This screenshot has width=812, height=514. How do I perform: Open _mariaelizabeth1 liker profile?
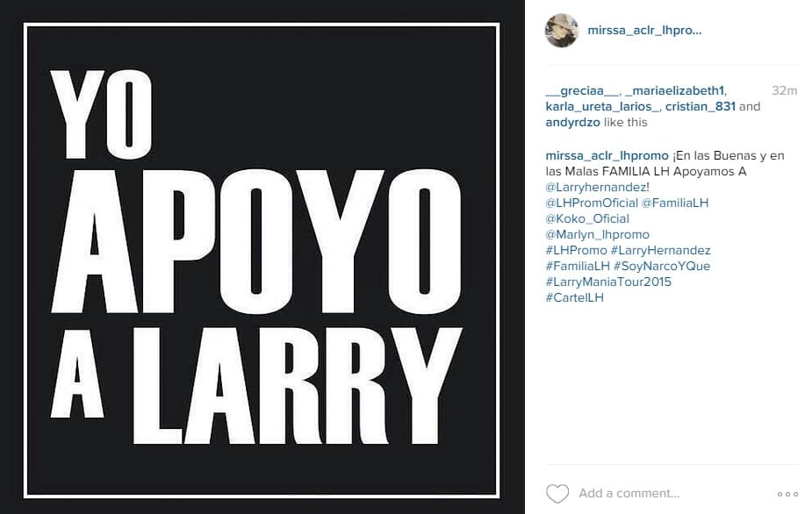[675, 91]
